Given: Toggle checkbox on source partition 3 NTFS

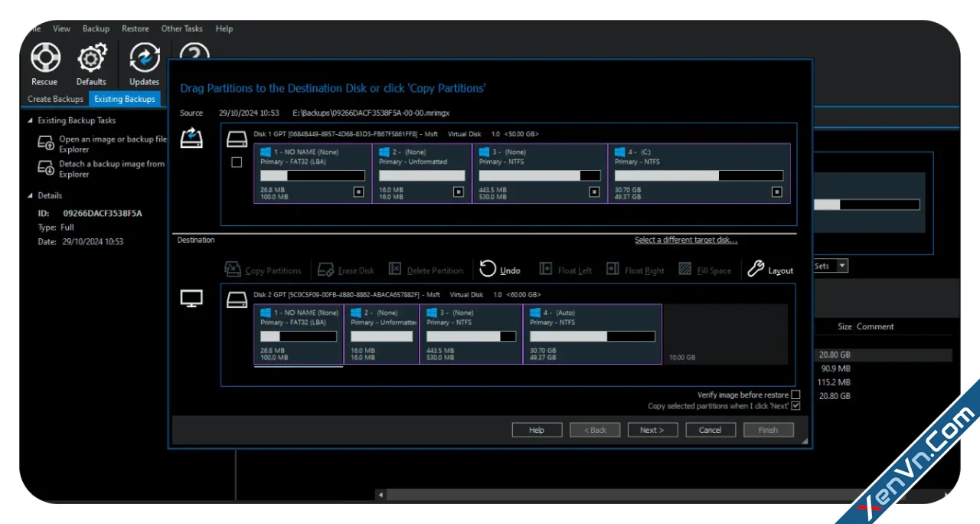Looking at the screenshot, I should pyautogui.click(x=594, y=192).
